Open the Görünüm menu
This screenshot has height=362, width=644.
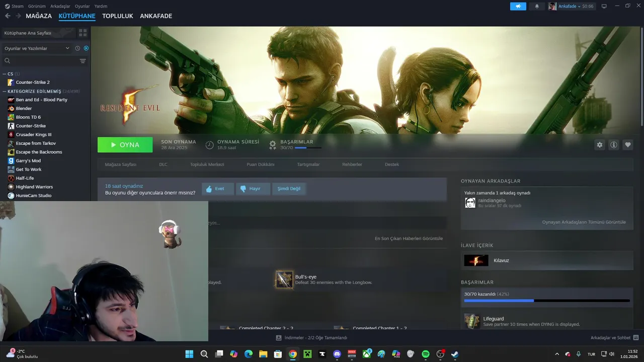pos(37,6)
